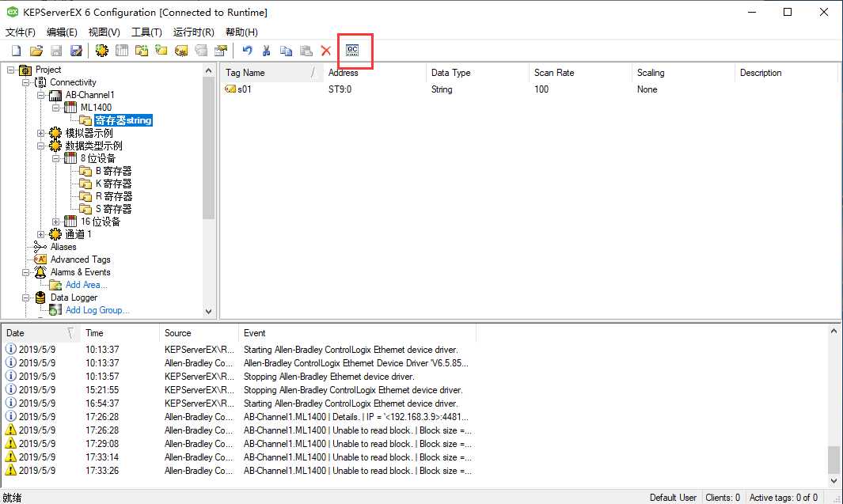Open the R 寄存器 tag group
Image resolution: width=843 pixels, height=504 pixels.
(x=114, y=196)
